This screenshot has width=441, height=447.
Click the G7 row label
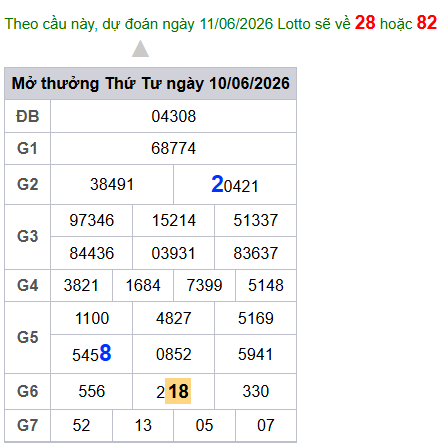click(x=28, y=426)
